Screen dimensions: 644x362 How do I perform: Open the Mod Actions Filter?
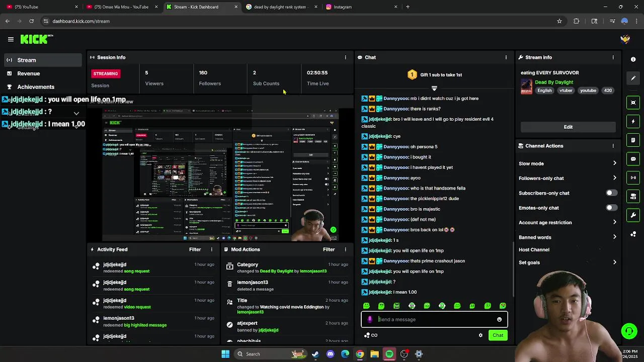pyautogui.click(x=329, y=249)
